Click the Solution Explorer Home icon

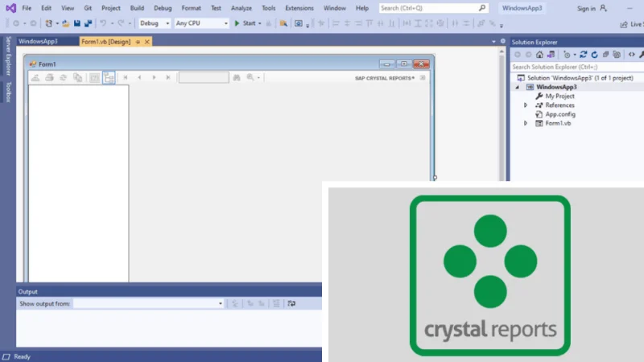tap(539, 55)
